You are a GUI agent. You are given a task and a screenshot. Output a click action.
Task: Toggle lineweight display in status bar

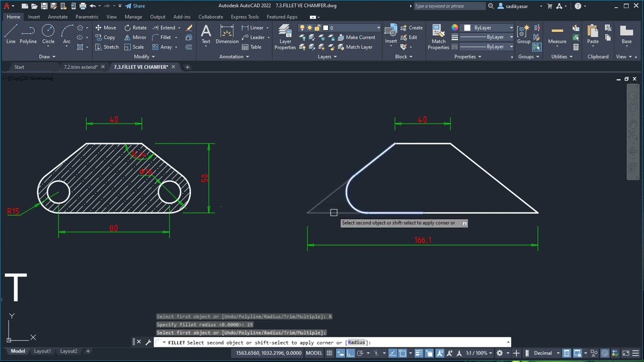(x=419, y=353)
